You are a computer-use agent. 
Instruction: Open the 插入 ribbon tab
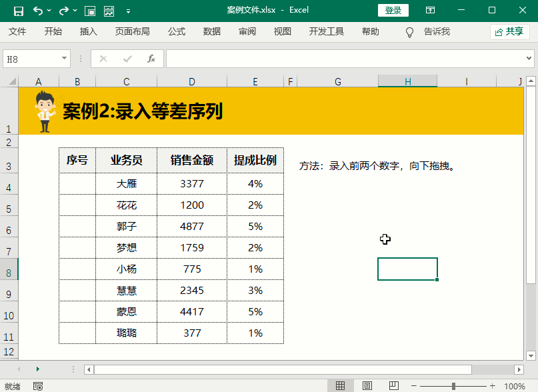[89, 31]
